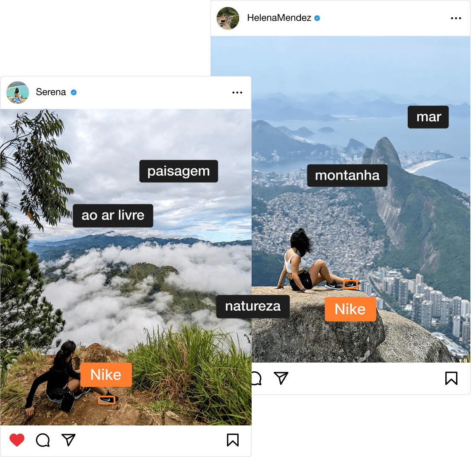The width and height of the screenshot is (476, 457).
Task: Select the orange Nike tag on Helena's photo
Action: [350, 309]
